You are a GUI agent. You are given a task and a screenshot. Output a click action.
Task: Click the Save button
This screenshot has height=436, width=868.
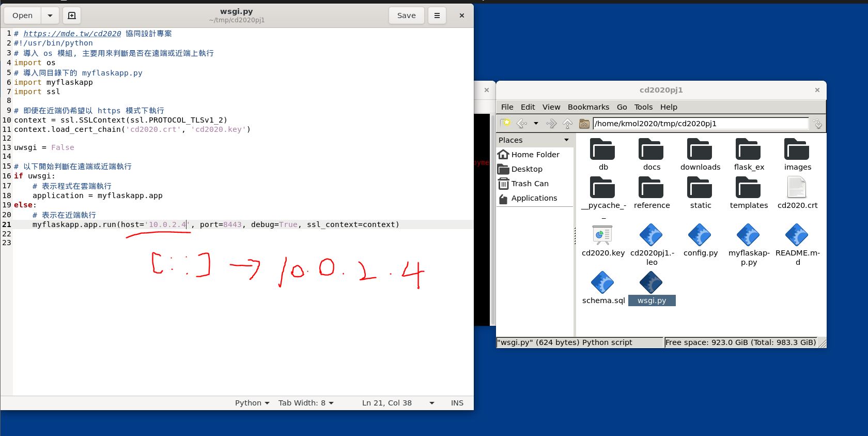pos(406,16)
